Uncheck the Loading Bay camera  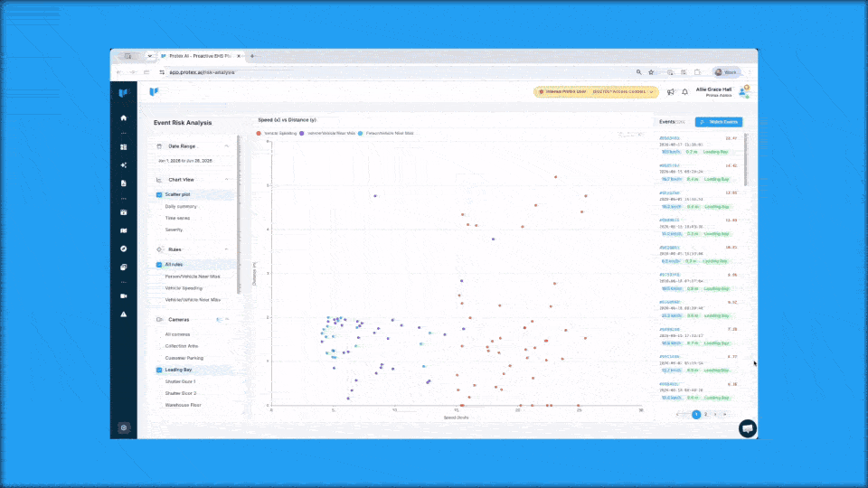159,370
